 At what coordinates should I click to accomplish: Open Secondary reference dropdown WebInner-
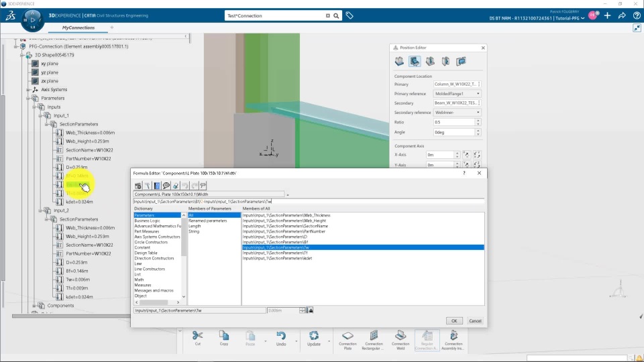pyautogui.click(x=457, y=113)
